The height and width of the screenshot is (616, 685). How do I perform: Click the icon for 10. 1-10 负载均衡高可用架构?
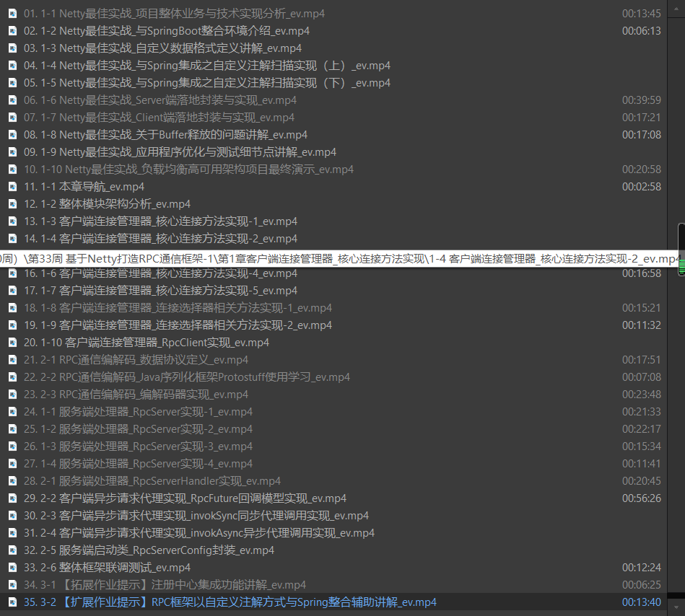(13, 170)
